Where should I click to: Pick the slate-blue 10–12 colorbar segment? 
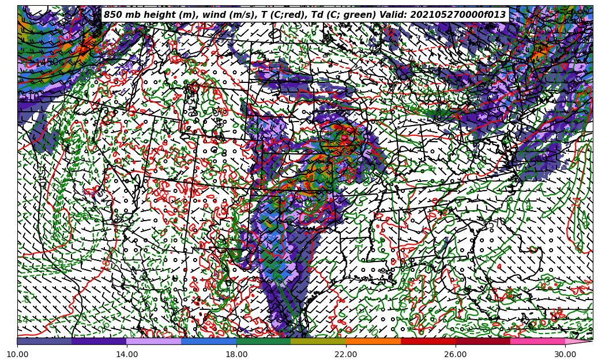44,341
